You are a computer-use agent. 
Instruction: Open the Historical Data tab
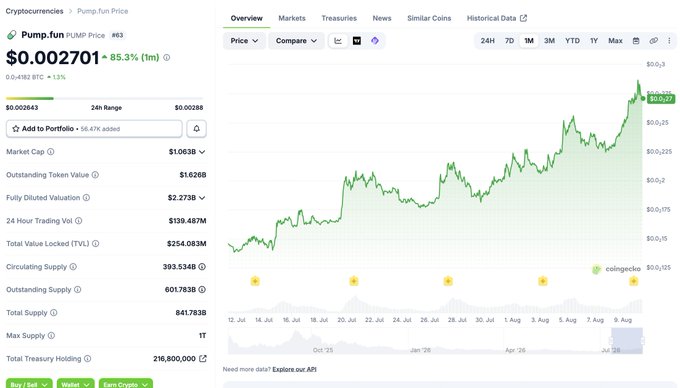tap(497, 18)
